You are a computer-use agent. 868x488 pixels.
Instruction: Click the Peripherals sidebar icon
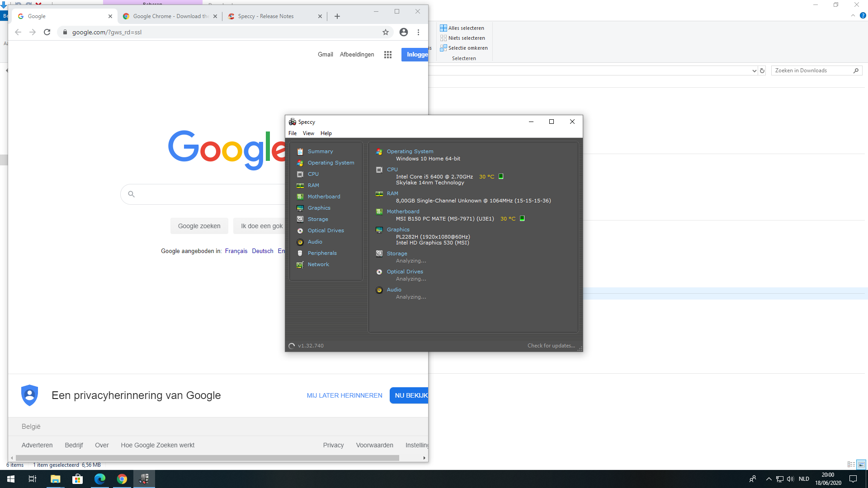[300, 253]
